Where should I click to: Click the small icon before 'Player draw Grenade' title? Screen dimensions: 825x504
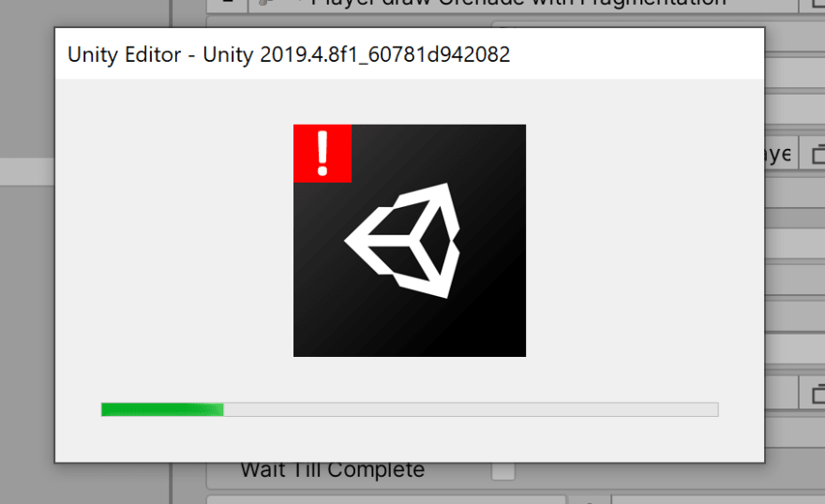click(x=266, y=3)
